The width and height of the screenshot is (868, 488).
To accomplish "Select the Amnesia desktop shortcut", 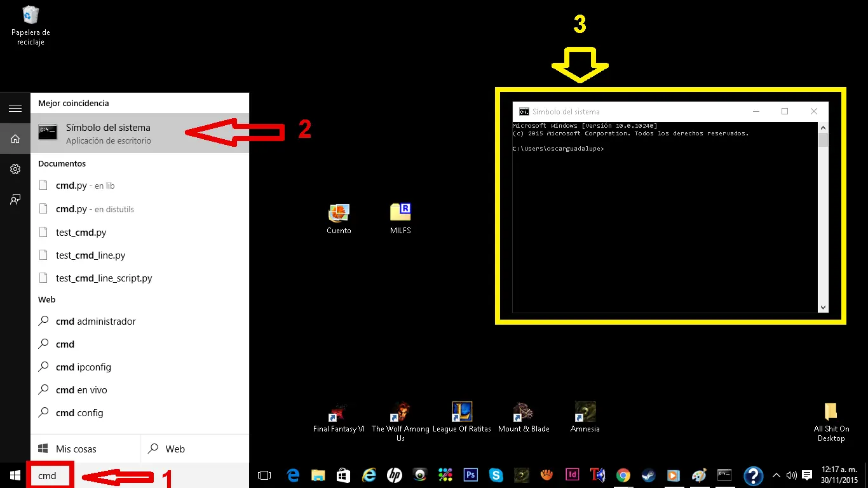I will coord(585,417).
